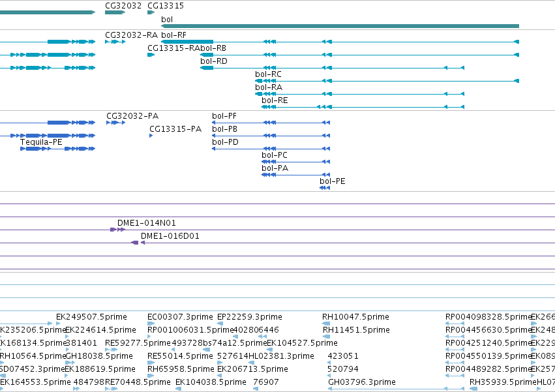
Task: Select the 520794 feature label
Action: tap(343, 369)
